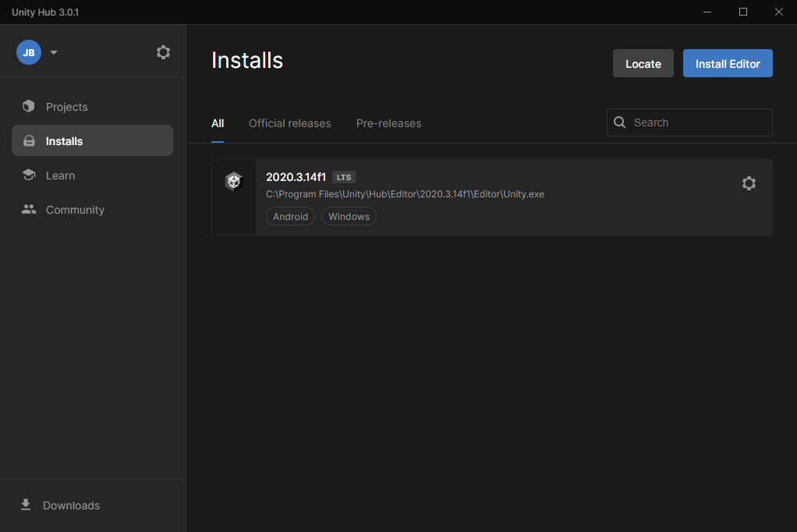Close the Unity Hub window
The width and height of the screenshot is (797, 532).
(x=779, y=12)
